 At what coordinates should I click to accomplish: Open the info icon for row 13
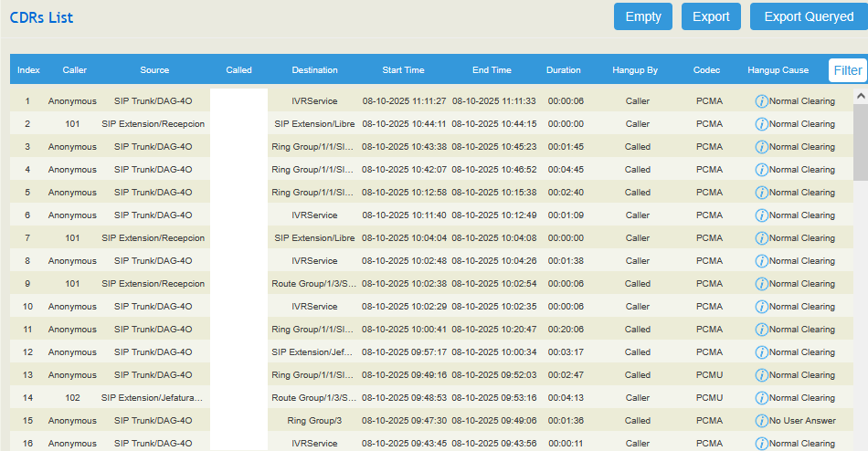(x=761, y=374)
